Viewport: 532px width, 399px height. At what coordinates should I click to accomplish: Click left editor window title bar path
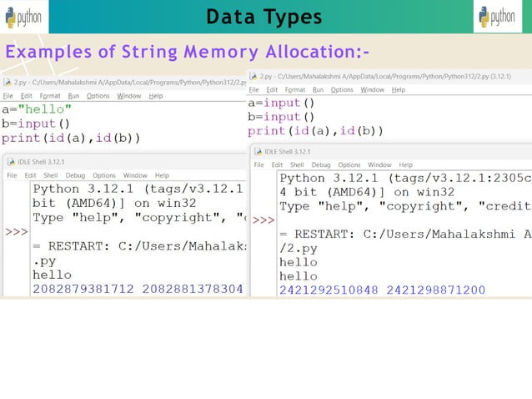click(130, 83)
